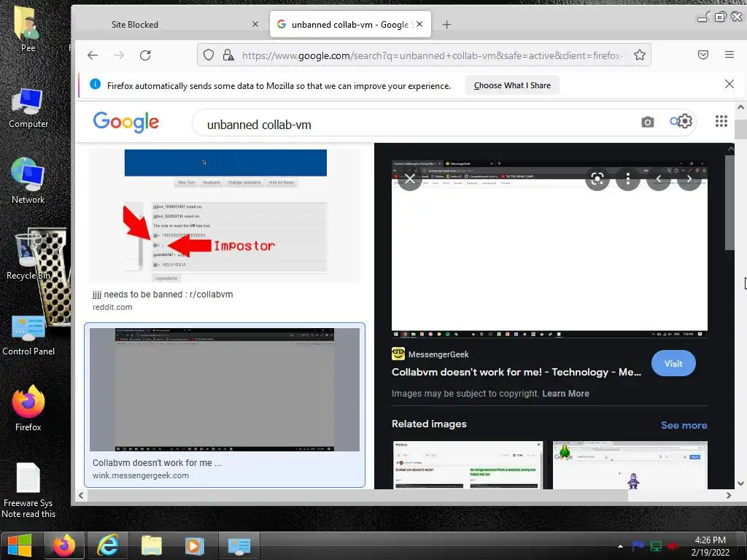Open Computer desktop icon
The image size is (747, 560).
click(x=28, y=109)
